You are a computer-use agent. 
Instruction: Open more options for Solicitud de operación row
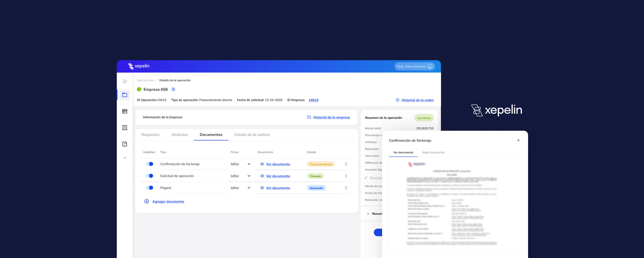(x=346, y=176)
